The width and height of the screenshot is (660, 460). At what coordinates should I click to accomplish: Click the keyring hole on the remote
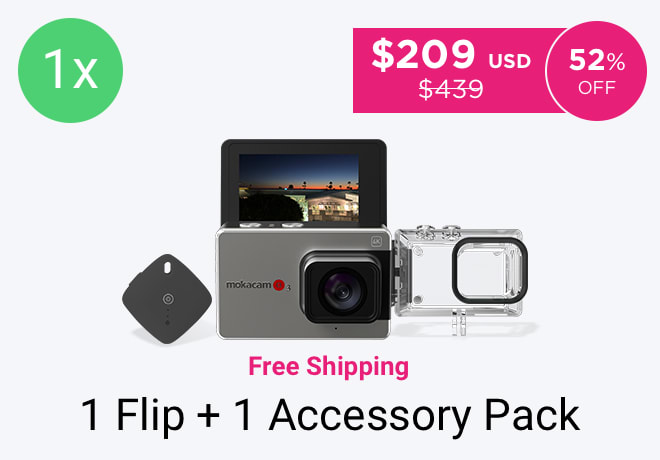pyautogui.click(x=167, y=267)
